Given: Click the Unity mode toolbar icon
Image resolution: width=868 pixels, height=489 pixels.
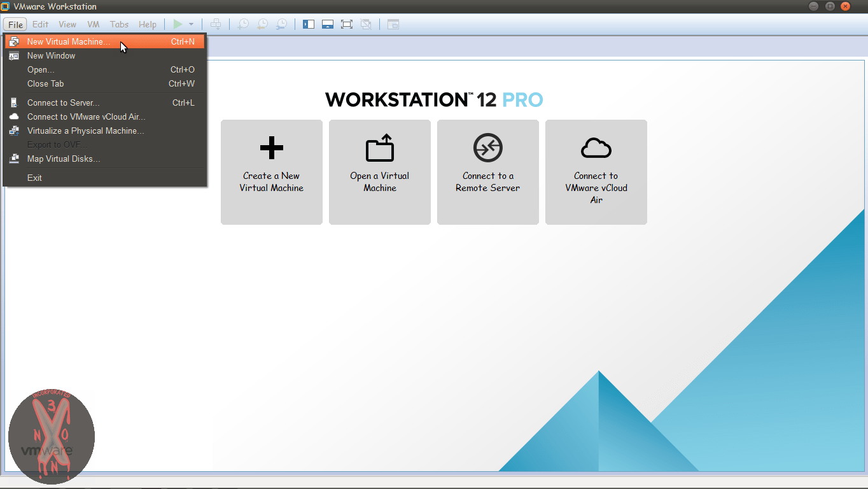Looking at the screenshot, I should pyautogui.click(x=366, y=24).
